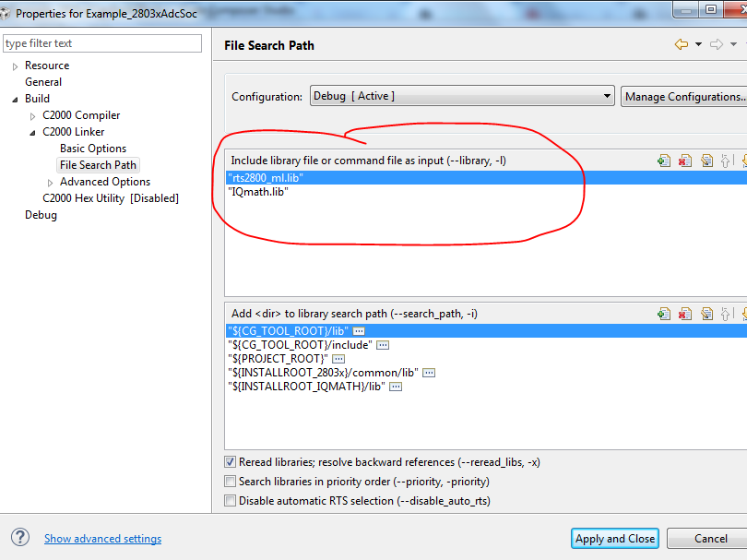Select "${INSTALLROOT_2803x}/common/lib" entry
This screenshot has width=747, height=560.
(486, 372)
